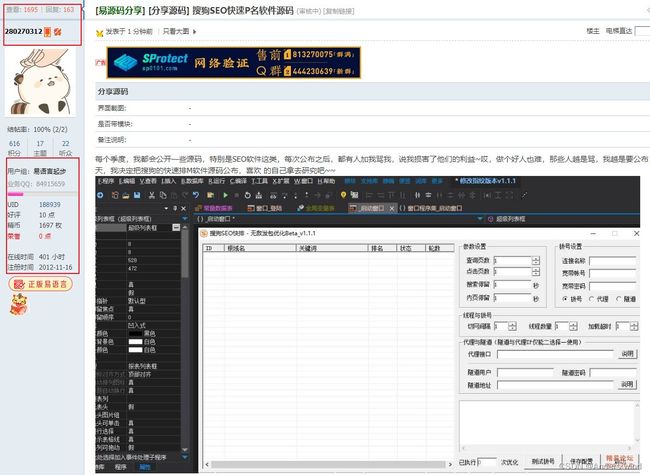Click 说明 button beside 代理接口
The image size is (650, 475).
(628, 354)
